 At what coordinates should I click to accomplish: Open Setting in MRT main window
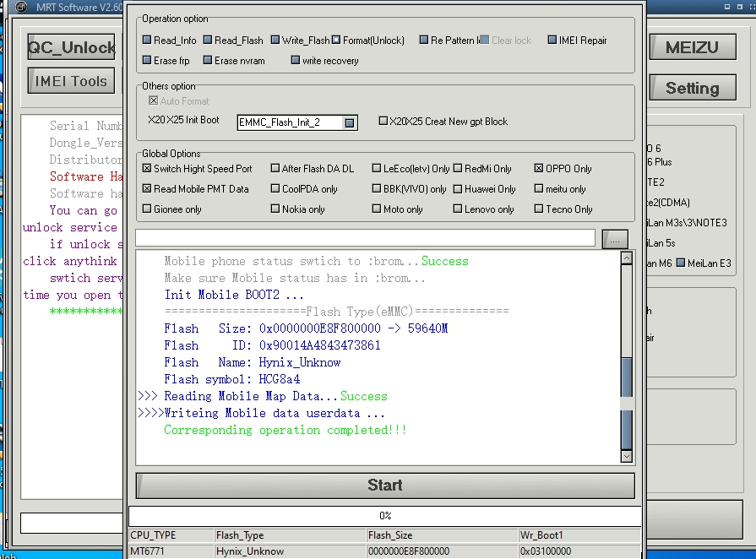click(x=693, y=87)
